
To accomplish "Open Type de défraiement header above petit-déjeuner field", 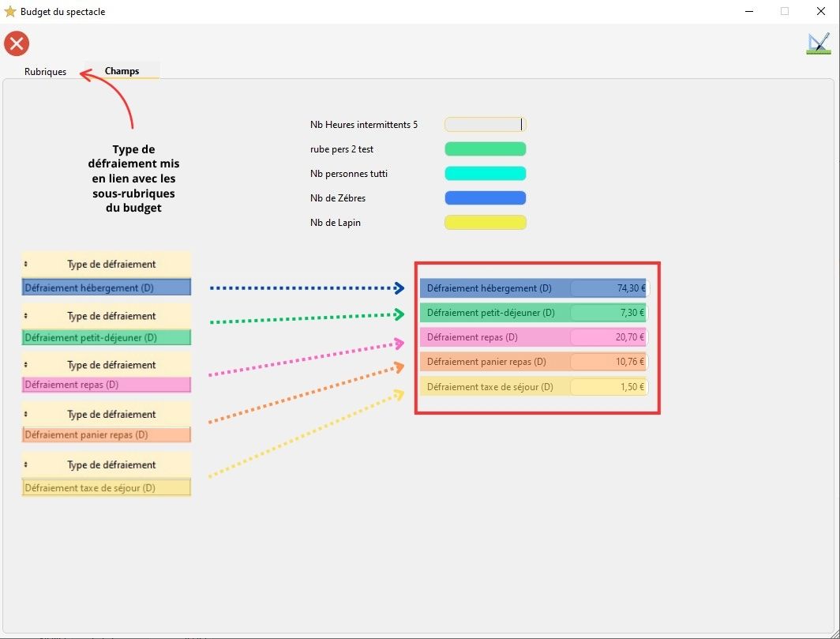I will (x=111, y=316).
